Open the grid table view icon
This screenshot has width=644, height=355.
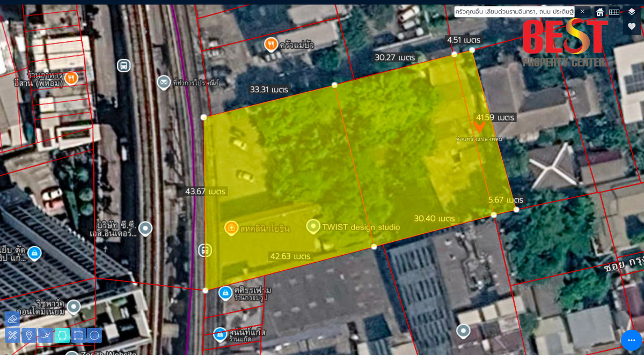tap(614, 12)
